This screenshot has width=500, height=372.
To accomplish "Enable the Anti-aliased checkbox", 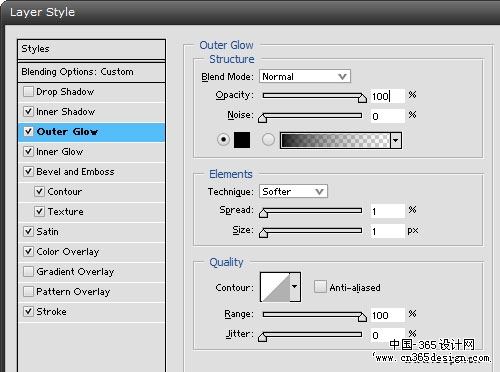I will [x=320, y=287].
